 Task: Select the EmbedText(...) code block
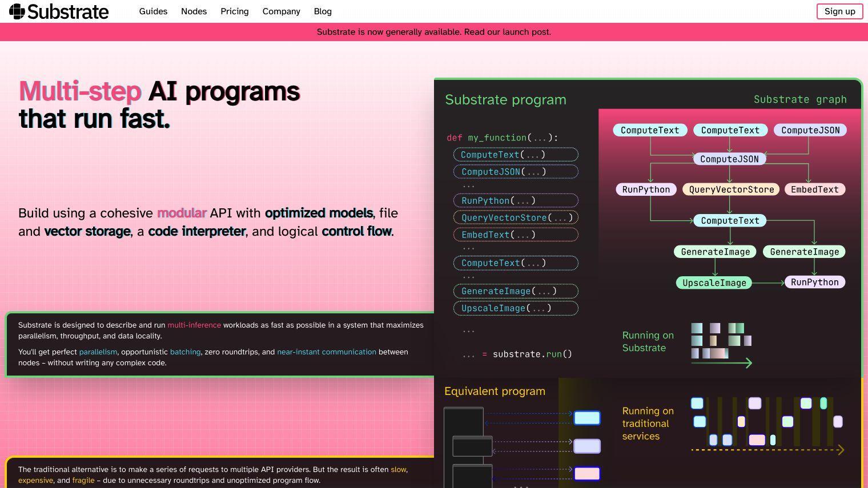tap(516, 235)
